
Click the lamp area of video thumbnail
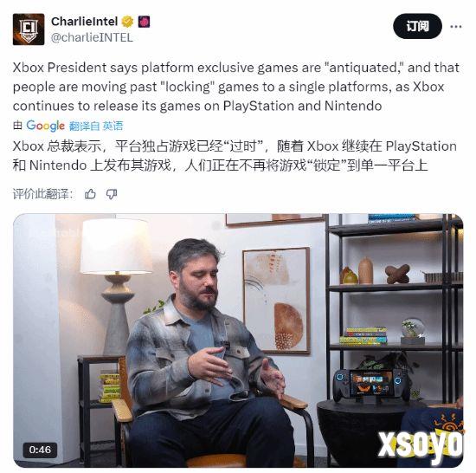(x=117, y=282)
